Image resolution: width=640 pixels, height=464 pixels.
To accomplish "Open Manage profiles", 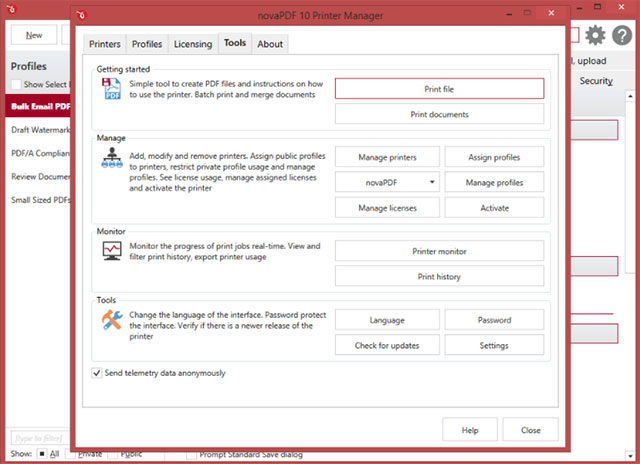I will point(494,182).
